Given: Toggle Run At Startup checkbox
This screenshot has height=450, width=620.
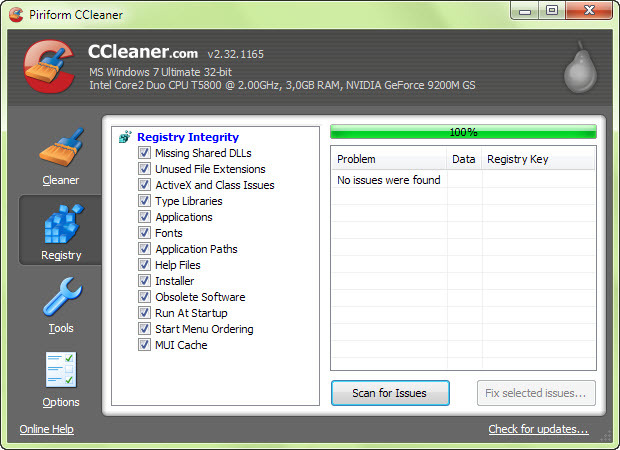Looking at the screenshot, I should coord(144,313).
